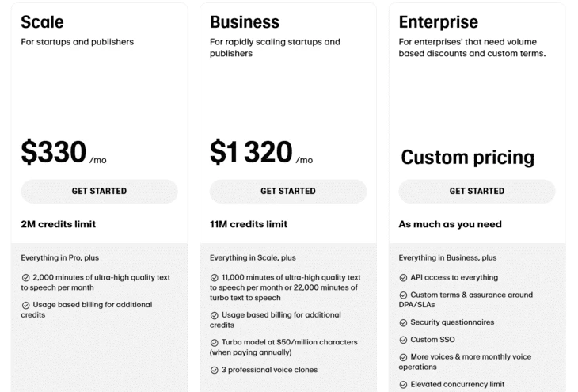
Task: Click check icon beside 11,000 minutes feature
Action: 214,278
